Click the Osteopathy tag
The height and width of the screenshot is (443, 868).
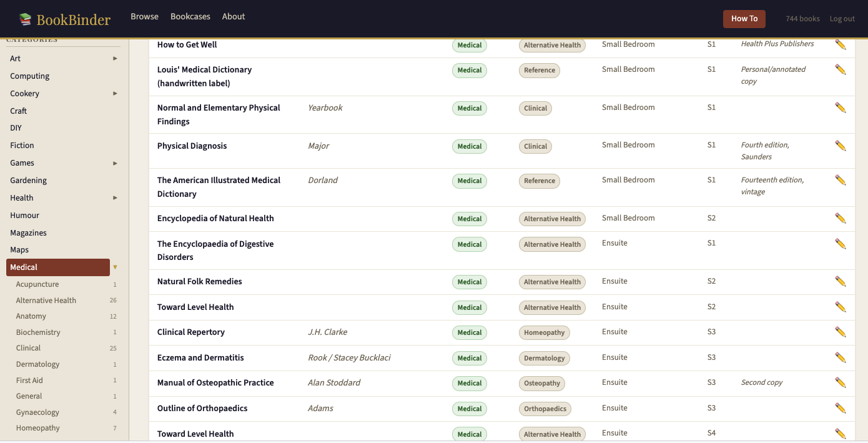(542, 383)
